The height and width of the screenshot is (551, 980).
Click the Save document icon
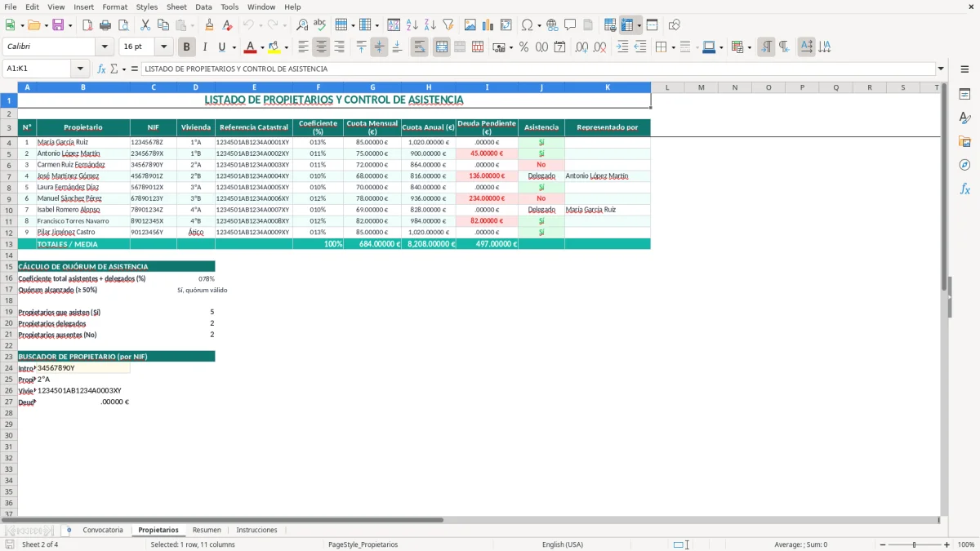pos(58,25)
